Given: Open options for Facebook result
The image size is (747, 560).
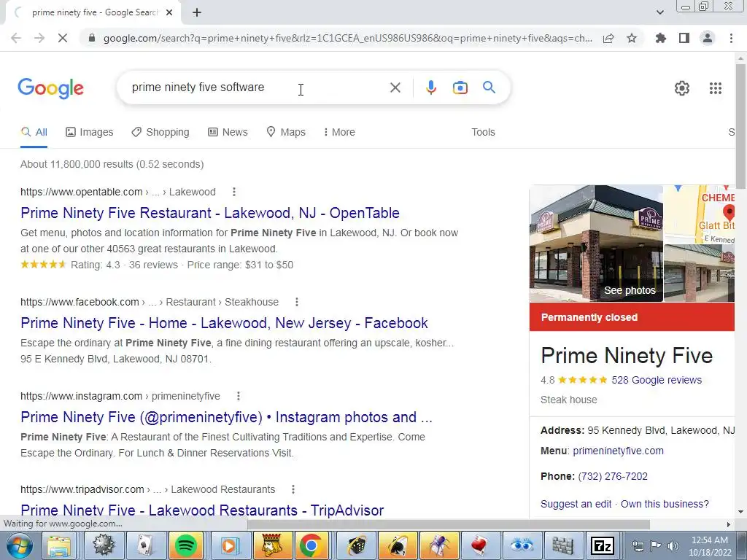Looking at the screenshot, I should point(297,302).
